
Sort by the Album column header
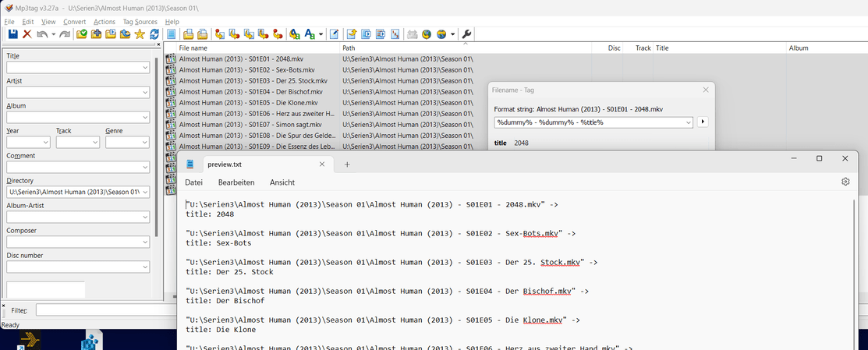click(x=827, y=48)
